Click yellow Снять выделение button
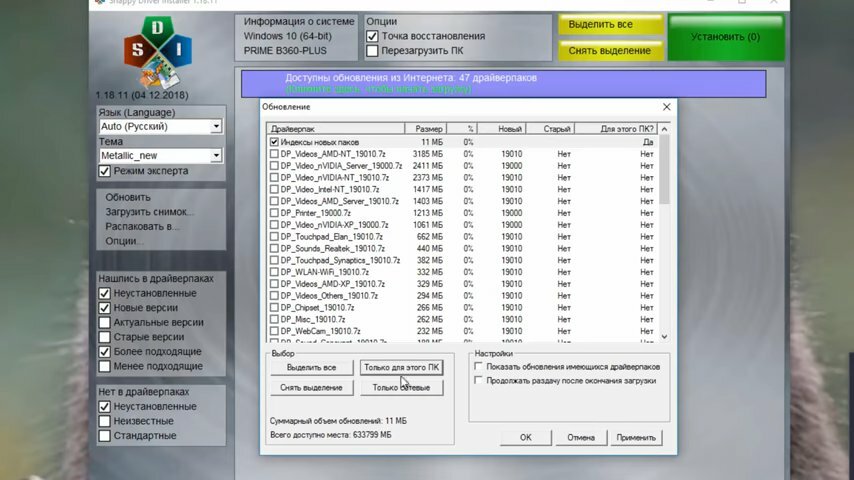 (611, 51)
